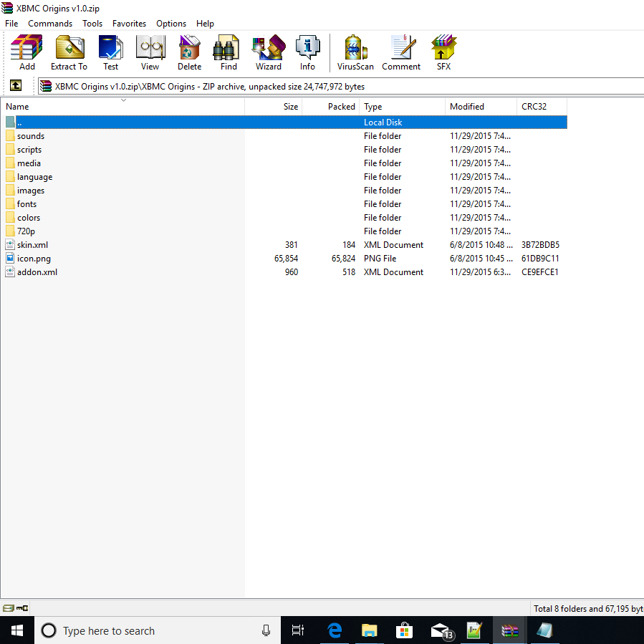Run the Test archive tool
The image size is (644, 644).
tap(110, 52)
